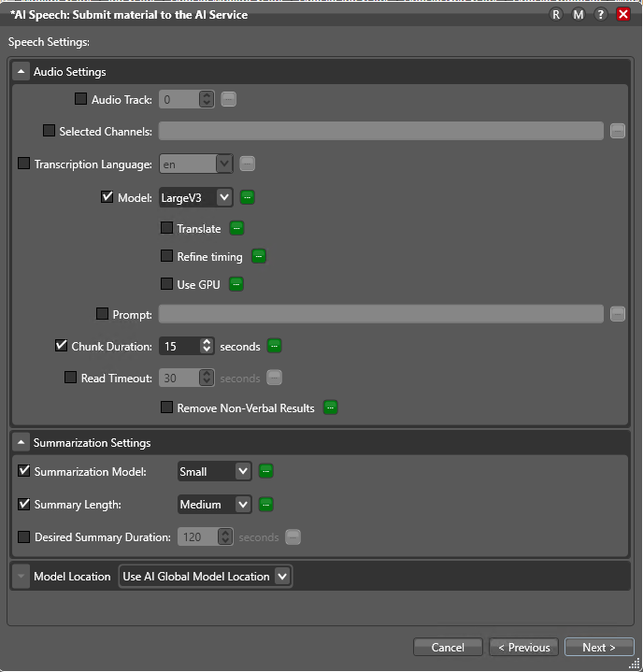The height and width of the screenshot is (672, 643).
Task: Click indicator button beside Selected Channels field
Action: (x=618, y=131)
